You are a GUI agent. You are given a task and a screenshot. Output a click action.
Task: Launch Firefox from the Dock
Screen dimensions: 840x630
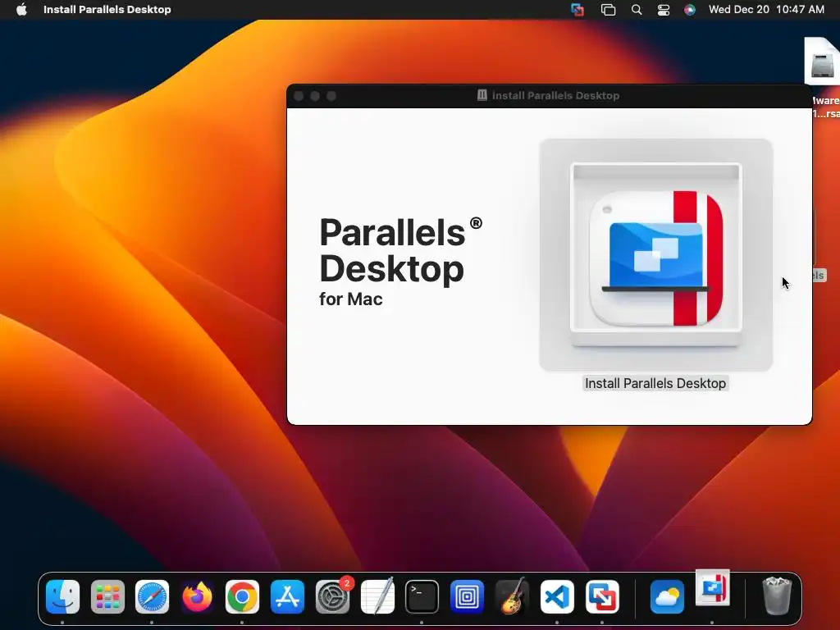(x=197, y=596)
